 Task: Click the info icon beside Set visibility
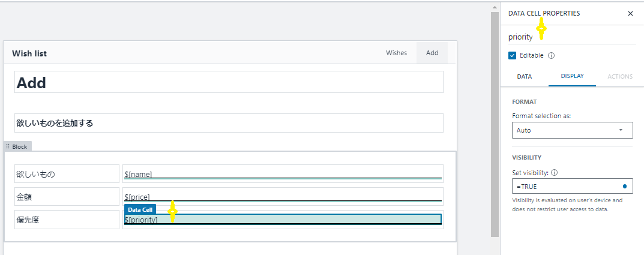[x=554, y=173]
